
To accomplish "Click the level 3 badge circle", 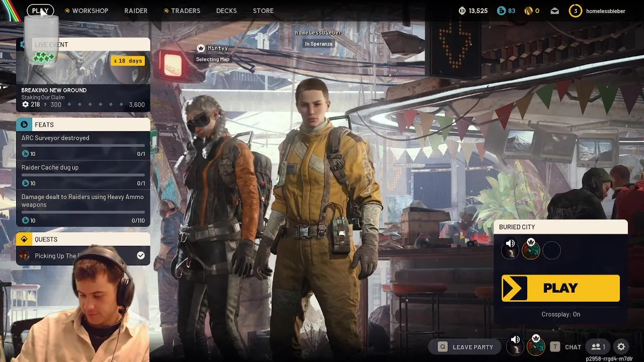I will pyautogui.click(x=576, y=11).
